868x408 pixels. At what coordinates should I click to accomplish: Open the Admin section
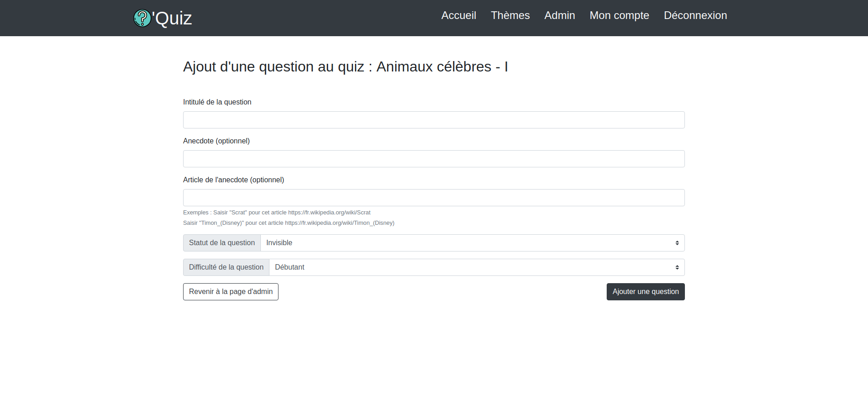(559, 15)
